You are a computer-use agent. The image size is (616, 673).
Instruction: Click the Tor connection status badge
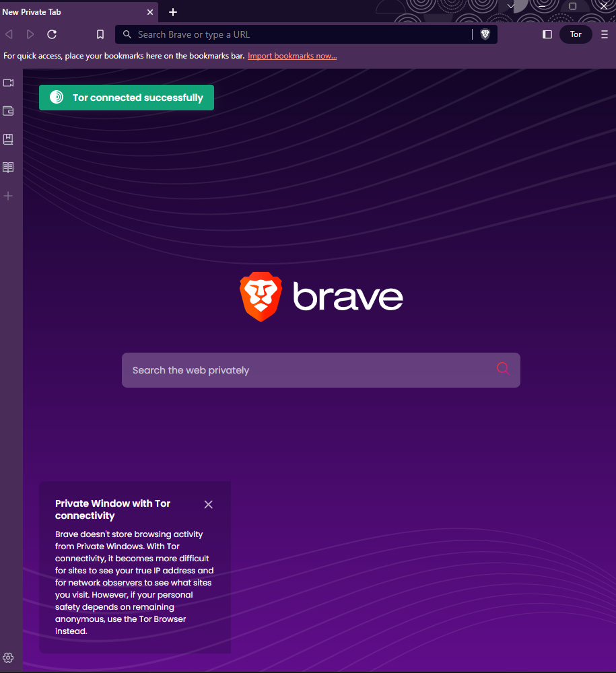(x=576, y=34)
